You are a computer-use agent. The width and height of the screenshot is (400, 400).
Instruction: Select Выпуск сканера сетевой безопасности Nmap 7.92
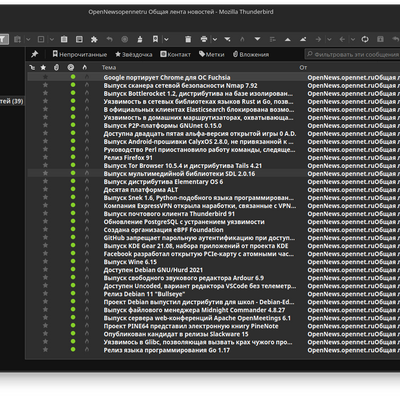tap(214, 85)
